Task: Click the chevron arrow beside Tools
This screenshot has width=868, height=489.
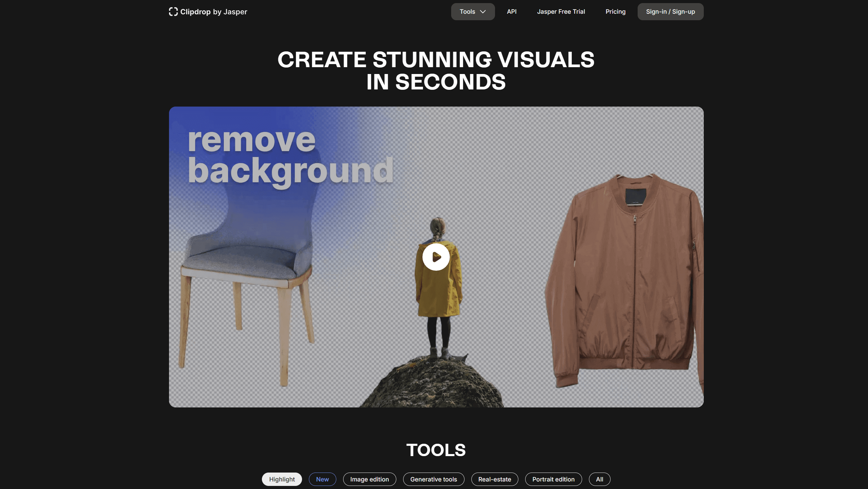Action: (483, 12)
